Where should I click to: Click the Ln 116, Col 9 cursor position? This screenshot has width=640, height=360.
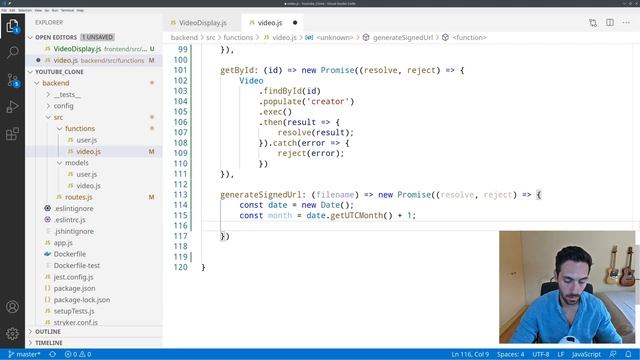pos(470,354)
